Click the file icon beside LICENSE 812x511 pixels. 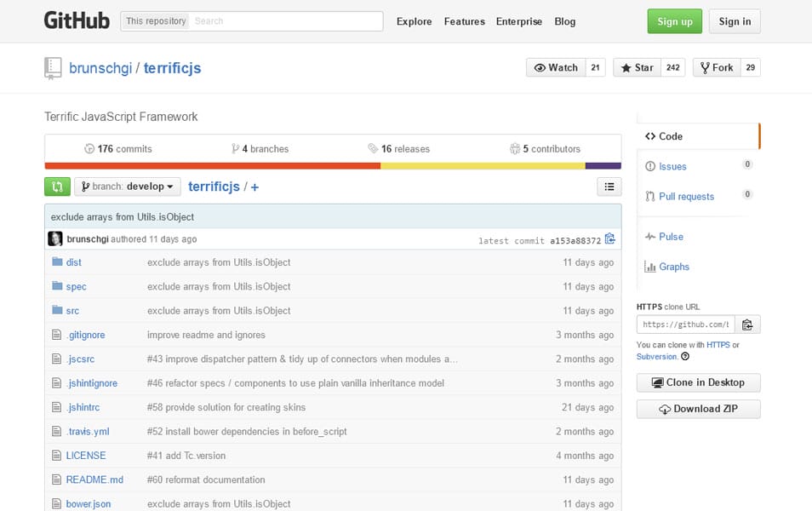(56, 456)
